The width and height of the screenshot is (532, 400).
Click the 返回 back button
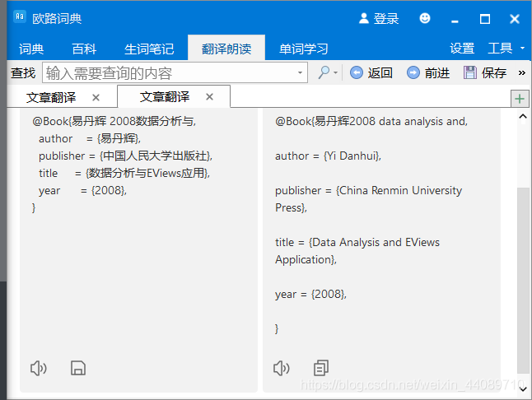tap(371, 72)
